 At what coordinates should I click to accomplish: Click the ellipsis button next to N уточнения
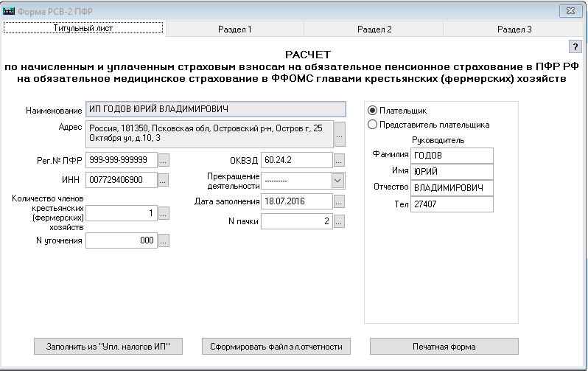164,240
